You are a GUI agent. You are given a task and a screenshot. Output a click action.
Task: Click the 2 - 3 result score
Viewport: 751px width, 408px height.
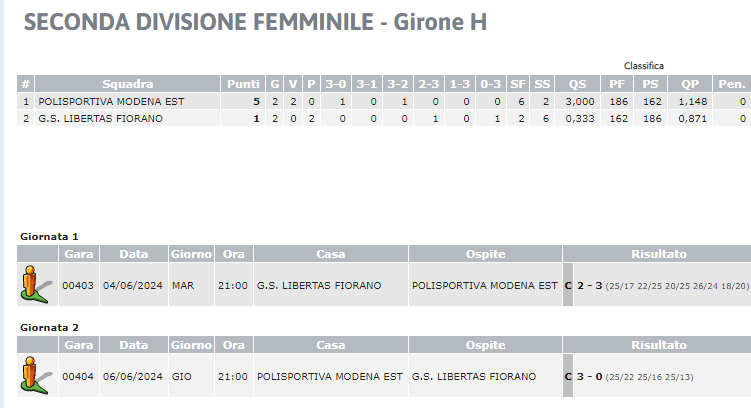[x=589, y=285]
